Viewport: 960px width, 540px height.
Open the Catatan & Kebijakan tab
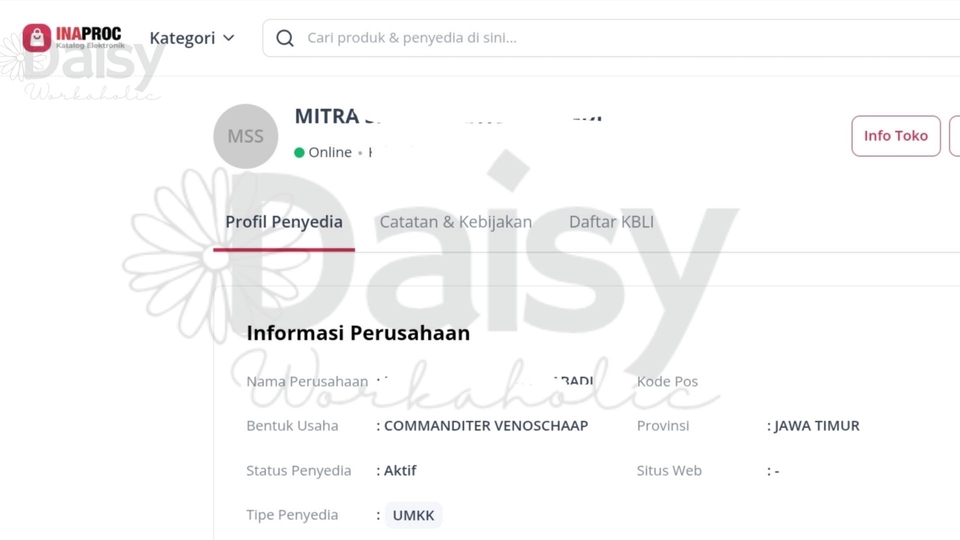coord(455,222)
